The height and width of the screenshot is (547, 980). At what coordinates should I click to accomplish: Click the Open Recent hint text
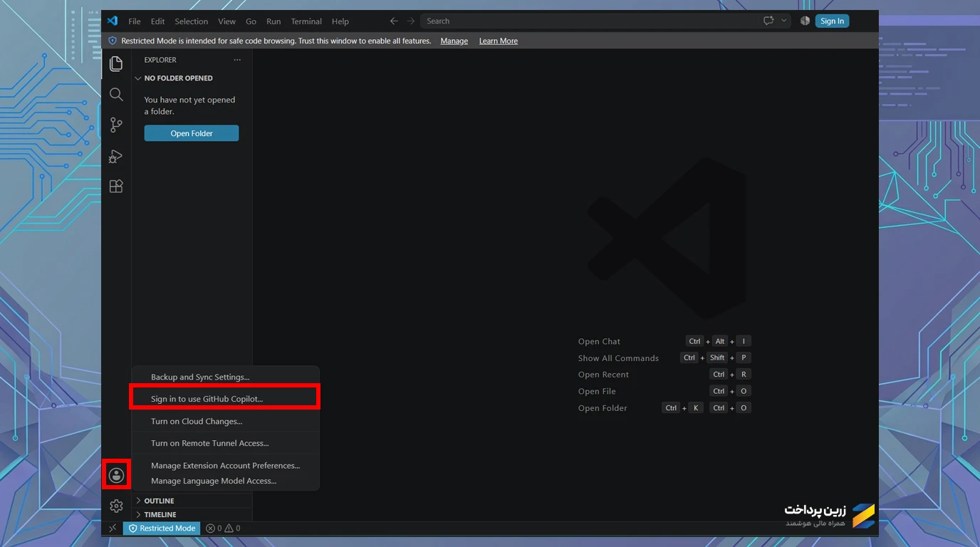coord(603,375)
